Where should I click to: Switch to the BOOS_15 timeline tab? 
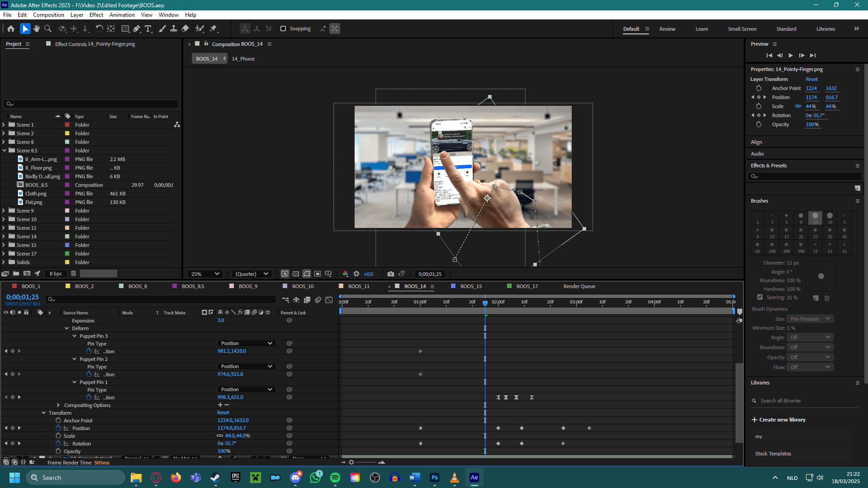pyautogui.click(x=471, y=286)
